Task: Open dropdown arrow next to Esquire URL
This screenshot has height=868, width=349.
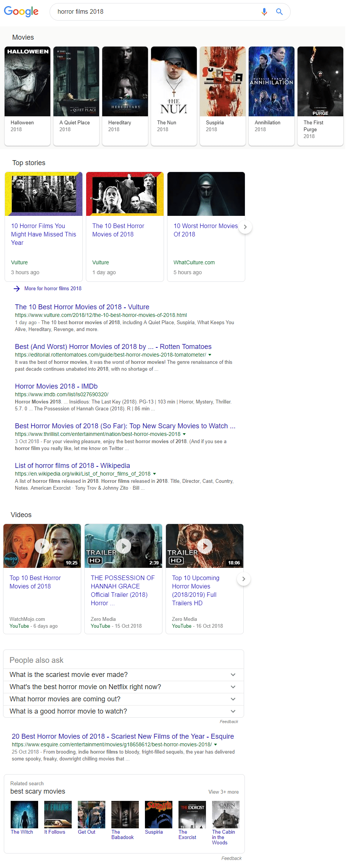Action: click(216, 744)
